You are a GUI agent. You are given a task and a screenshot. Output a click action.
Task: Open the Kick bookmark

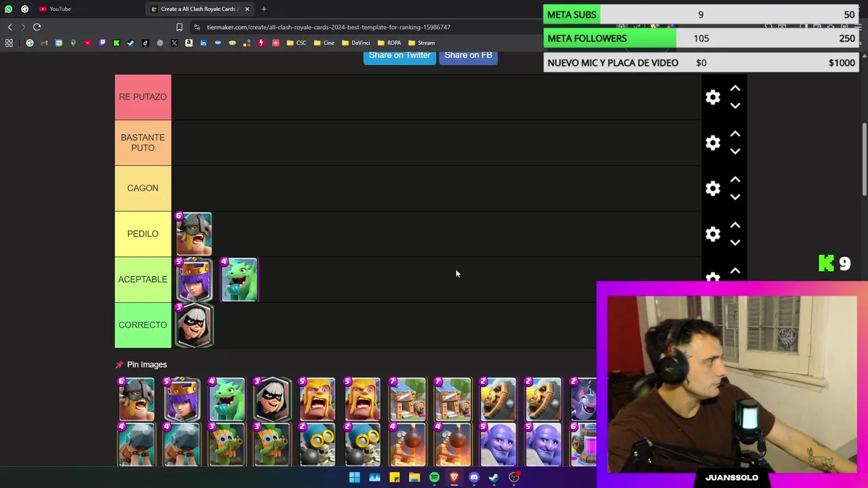[x=117, y=43]
